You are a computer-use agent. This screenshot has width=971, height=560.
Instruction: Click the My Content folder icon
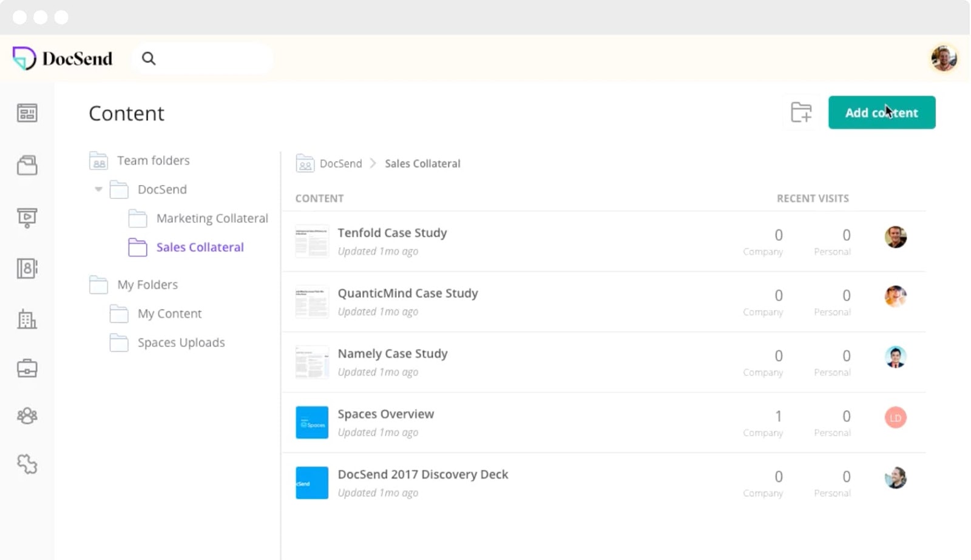click(x=118, y=314)
